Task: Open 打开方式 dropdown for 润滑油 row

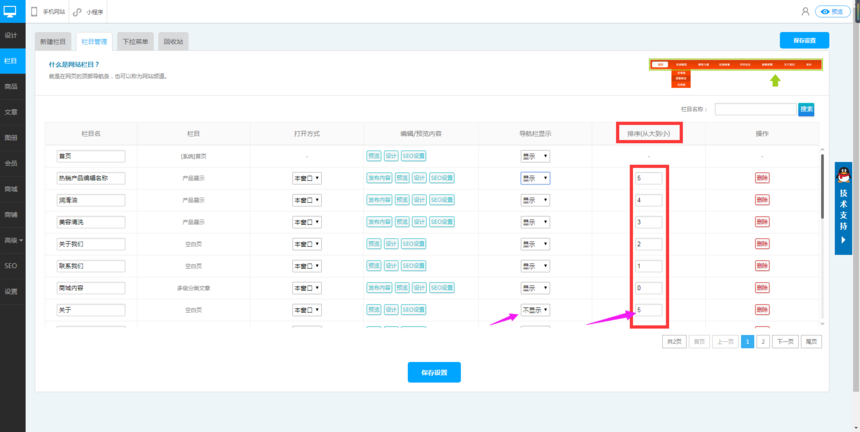Action: [x=307, y=200]
